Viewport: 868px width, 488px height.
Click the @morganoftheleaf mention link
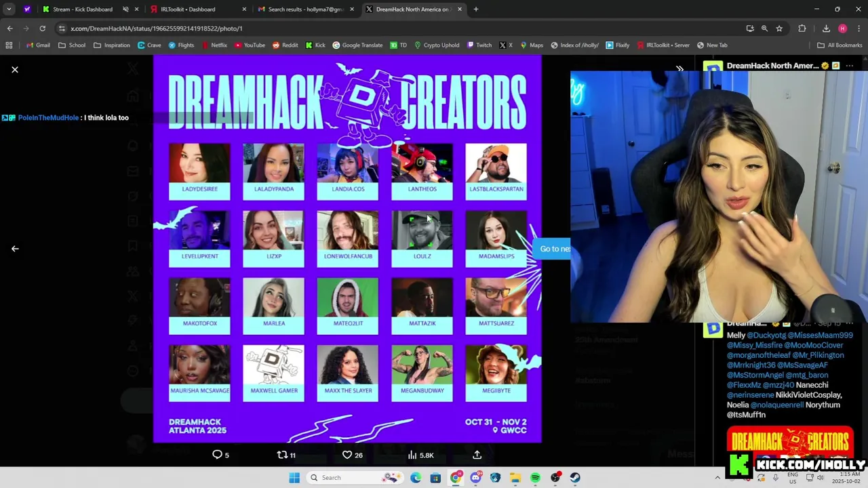point(759,355)
